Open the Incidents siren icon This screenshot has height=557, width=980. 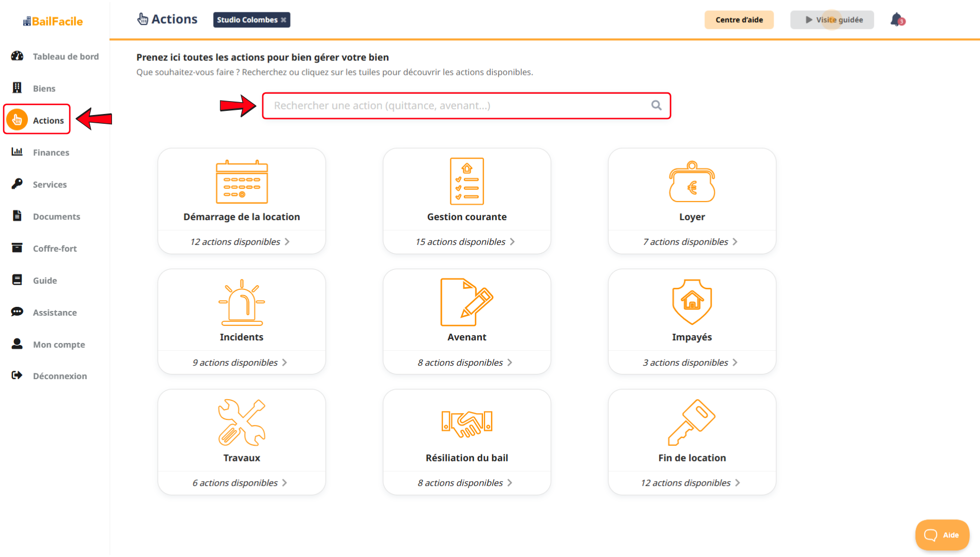(x=242, y=302)
